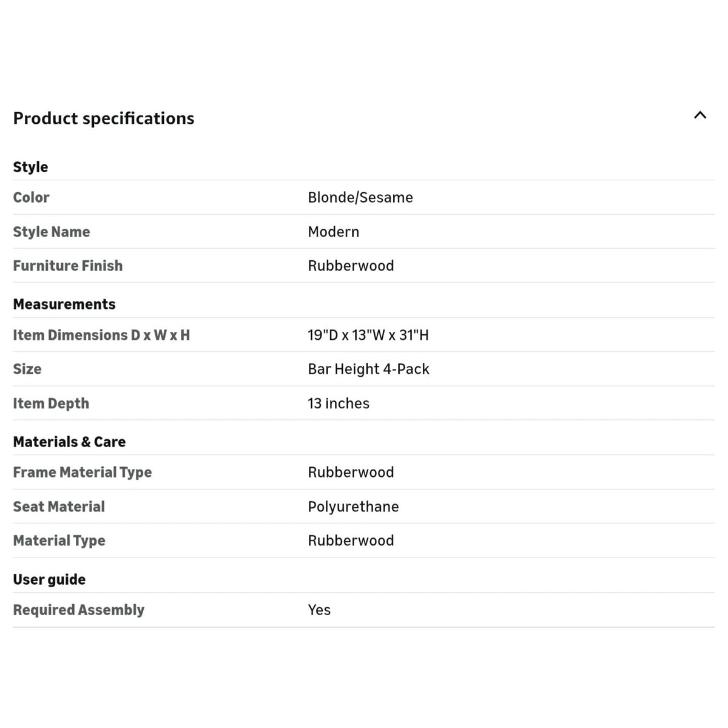728x728 pixels.
Task: Click the Frame Material Type label
Action: [x=83, y=472]
